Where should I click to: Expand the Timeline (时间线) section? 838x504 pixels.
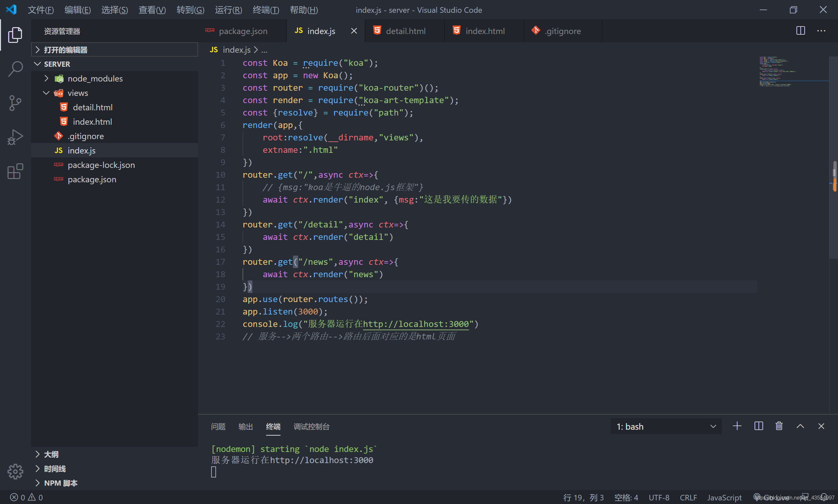(115, 469)
